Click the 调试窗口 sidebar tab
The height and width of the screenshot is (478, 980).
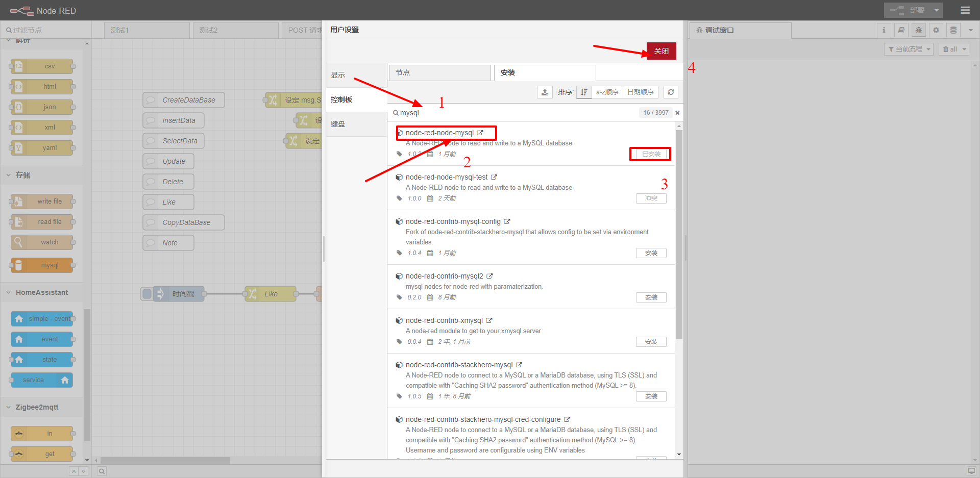(741, 30)
